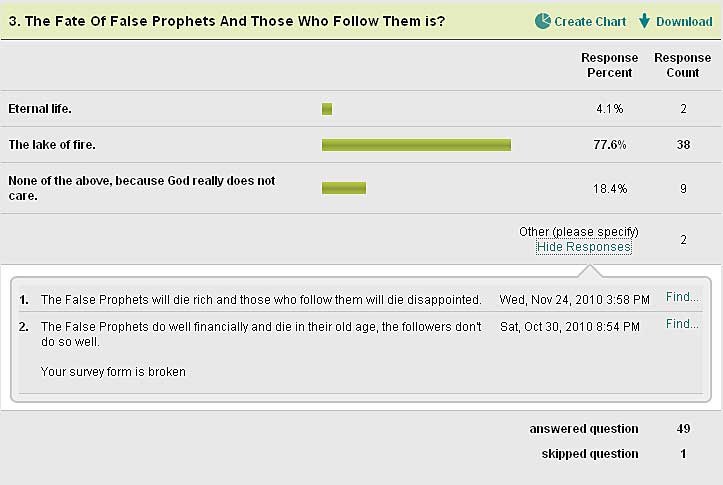
Task: Click the Eternal life bar
Action: [327, 109]
